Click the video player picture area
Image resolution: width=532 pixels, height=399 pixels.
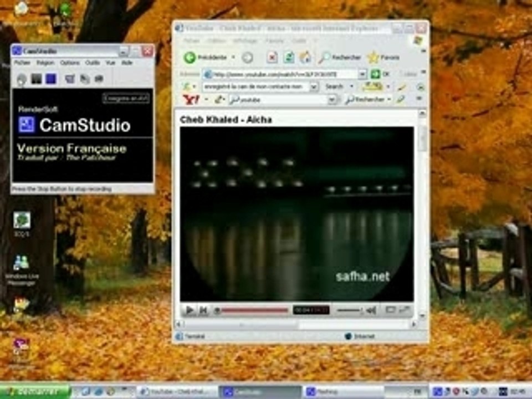pos(297,214)
